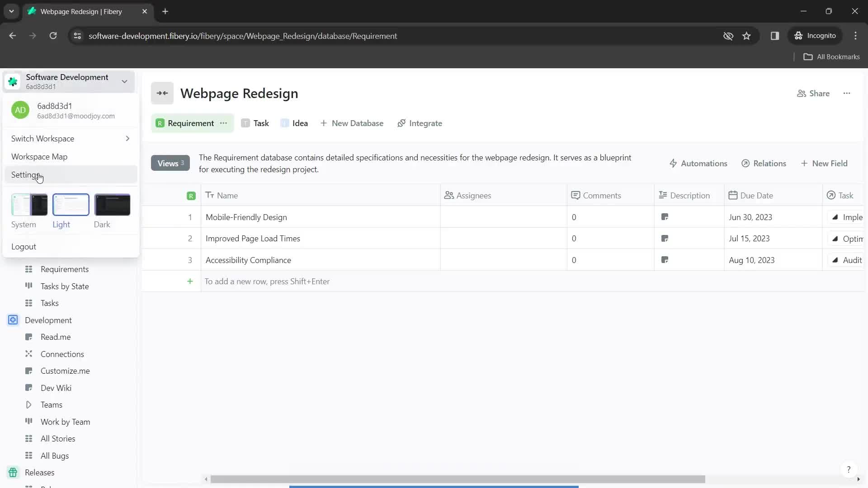Switch to the Task tab
This screenshot has height=488, width=868.
tap(260, 123)
